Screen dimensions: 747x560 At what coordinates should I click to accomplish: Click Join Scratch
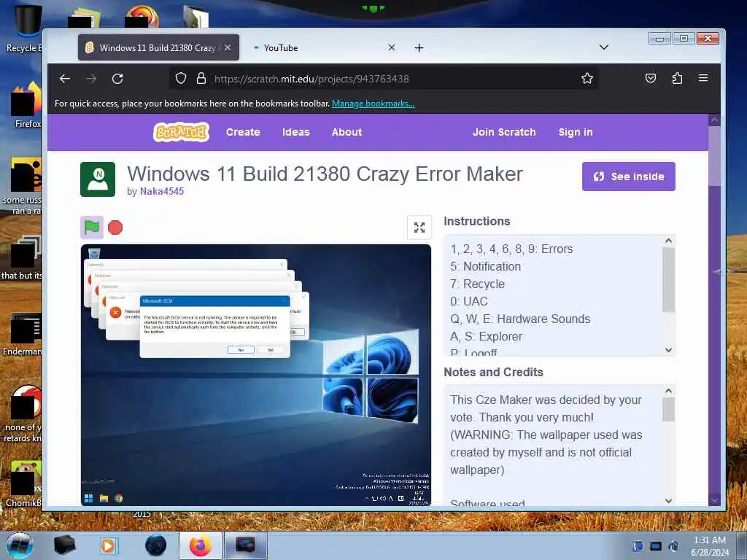pyautogui.click(x=504, y=132)
